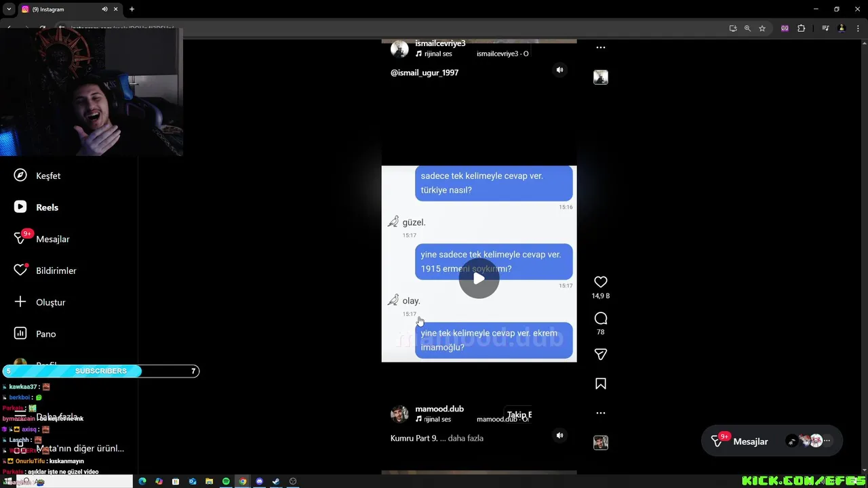Open Copilot from the taskbar
868x488 pixels.
(x=159, y=481)
